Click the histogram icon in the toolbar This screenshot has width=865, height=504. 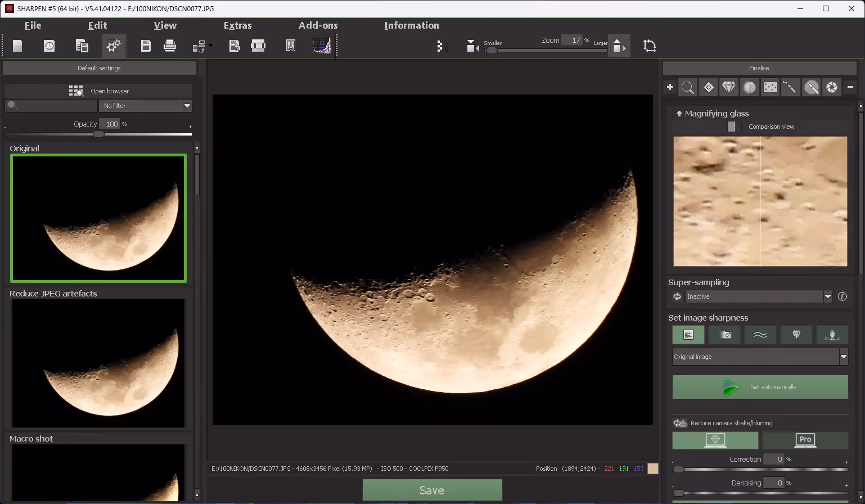[x=322, y=46]
